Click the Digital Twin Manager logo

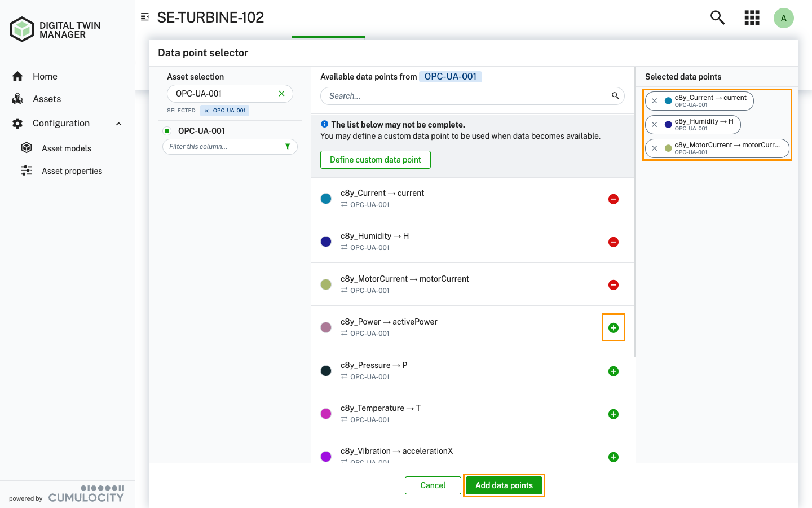22,29
